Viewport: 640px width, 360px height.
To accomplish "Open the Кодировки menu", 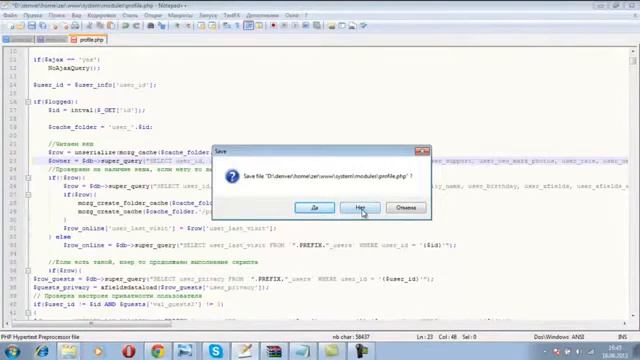I will (102, 16).
